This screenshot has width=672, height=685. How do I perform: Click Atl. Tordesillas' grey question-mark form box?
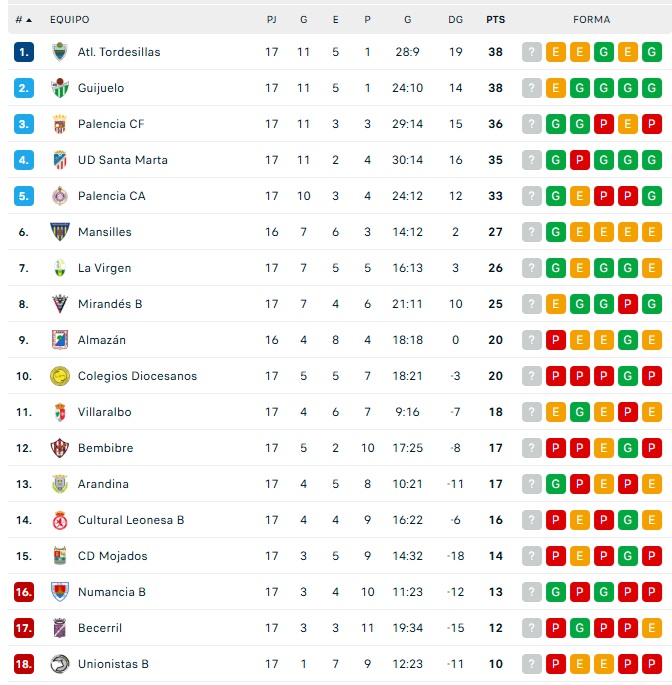point(532,52)
